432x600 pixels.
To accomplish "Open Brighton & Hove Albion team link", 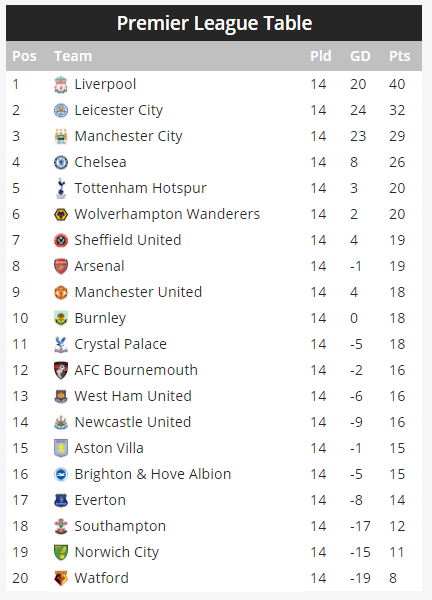I will coord(153,474).
